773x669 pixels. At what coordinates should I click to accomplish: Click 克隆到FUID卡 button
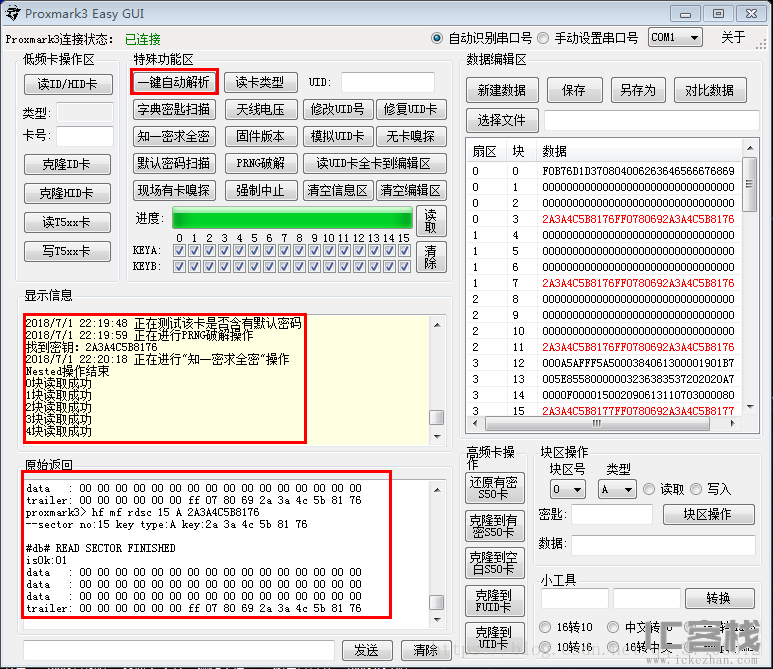pyautogui.click(x=494, y=601)
